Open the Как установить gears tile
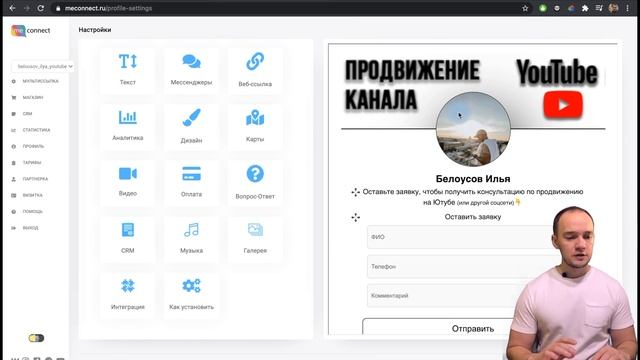 191,295
